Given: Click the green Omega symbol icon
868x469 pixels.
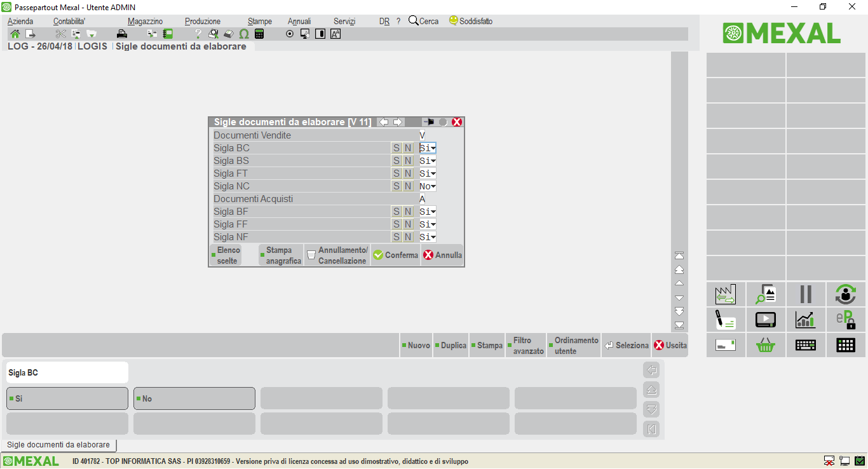Looking at the screenshot, I should tap(244, 34).
